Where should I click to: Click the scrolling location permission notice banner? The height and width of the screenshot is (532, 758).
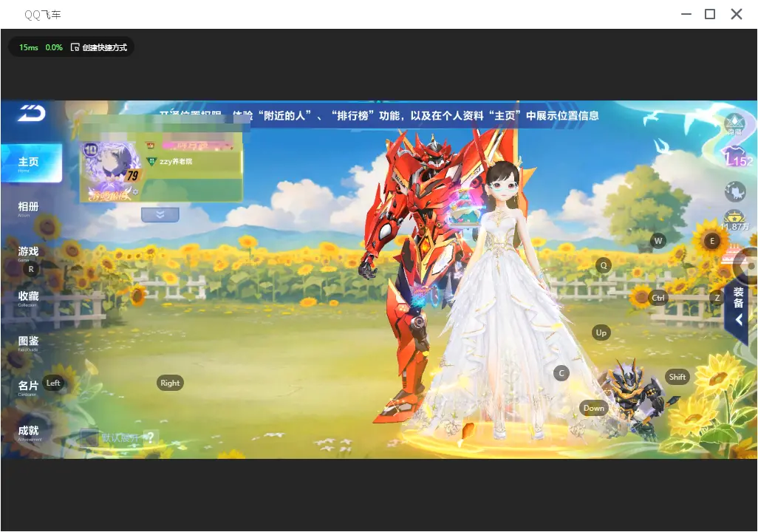coord(378,115)
